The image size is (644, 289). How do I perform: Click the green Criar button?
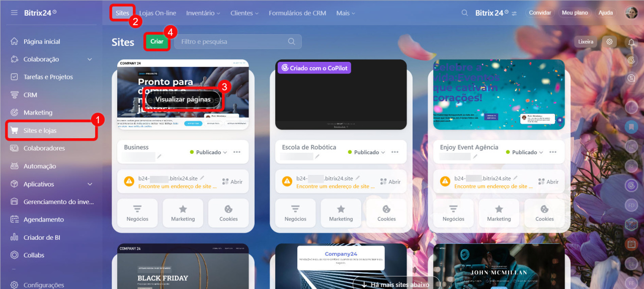pos(157,42)
